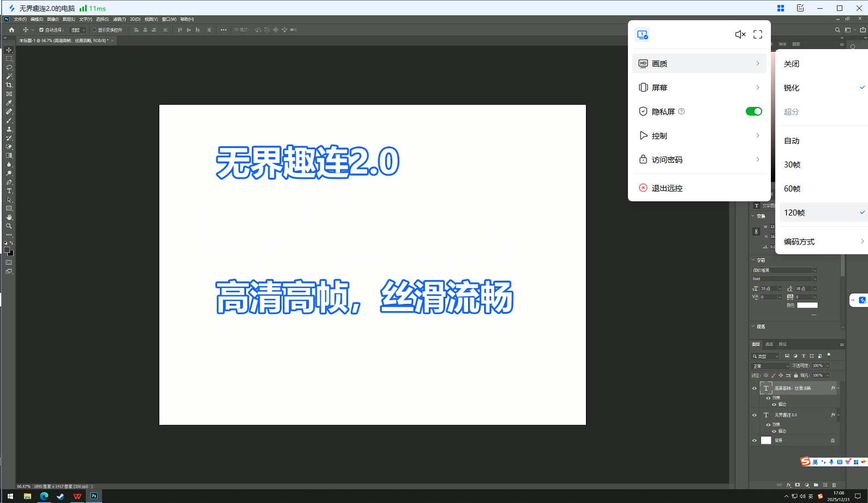Toggle 描边 visibility under 高清高帧 layer
This screenshot has height=503, width=868.
point(774,404)
